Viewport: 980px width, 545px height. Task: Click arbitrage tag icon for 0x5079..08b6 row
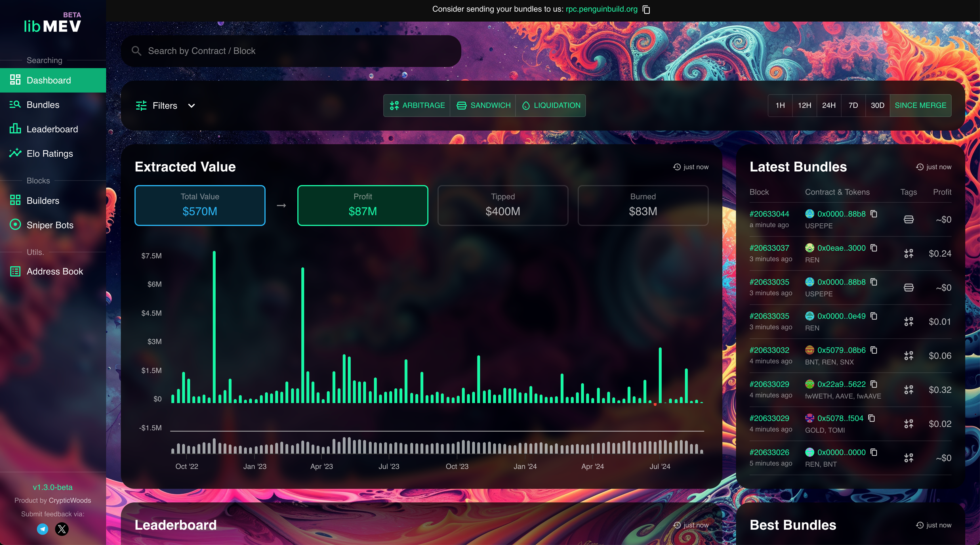click(x=909, y=356)
